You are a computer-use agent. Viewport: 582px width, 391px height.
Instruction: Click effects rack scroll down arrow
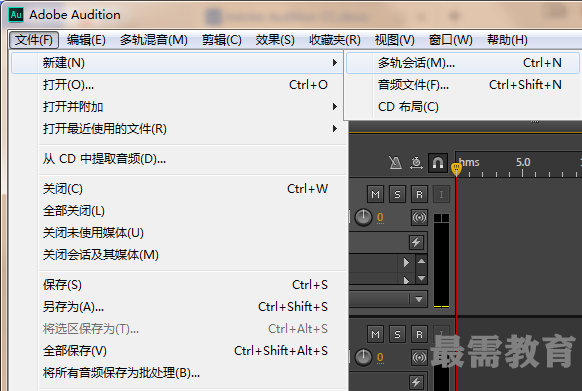pos(421,278)
